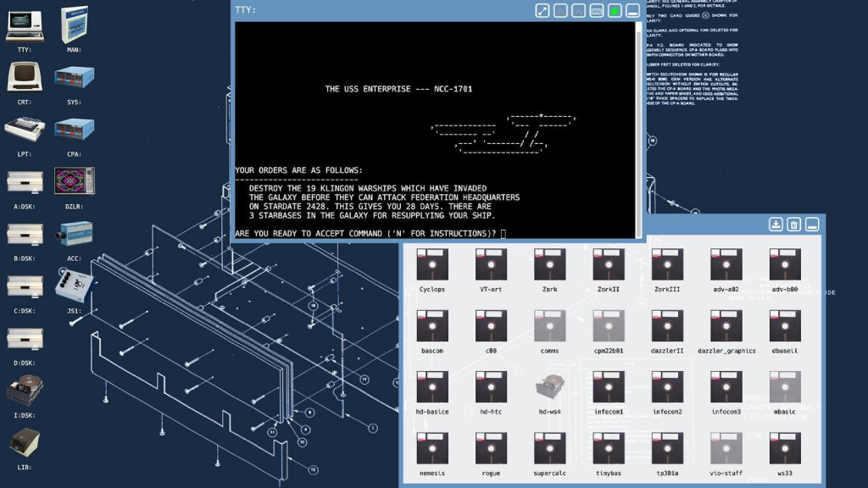Open the TTY terminal desktop icon
This screenshot has width=868, height=488.
25,25
